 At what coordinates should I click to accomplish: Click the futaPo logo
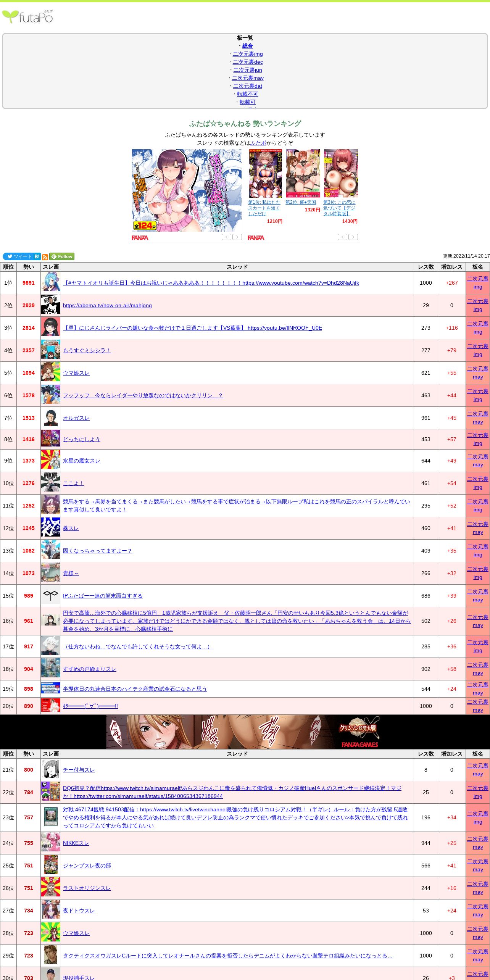tap(27, 17)
